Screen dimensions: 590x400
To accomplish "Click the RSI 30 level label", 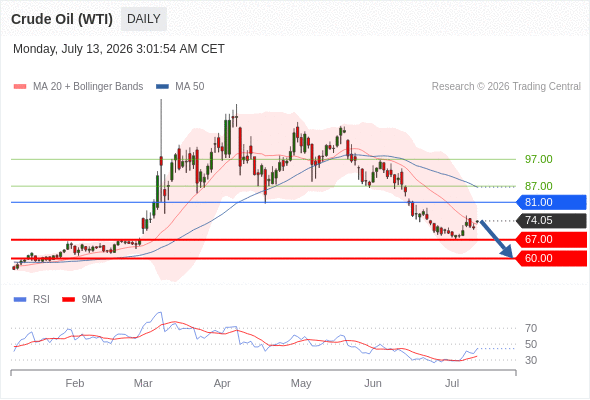I will (531, 360).
